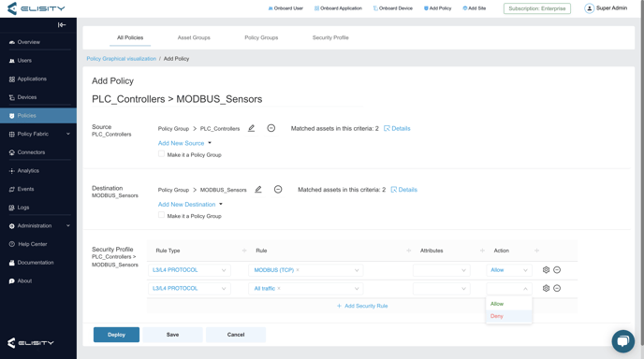Click Add Security Rule
The width and height of the screenshot is (644, 359).
(362, 306)
